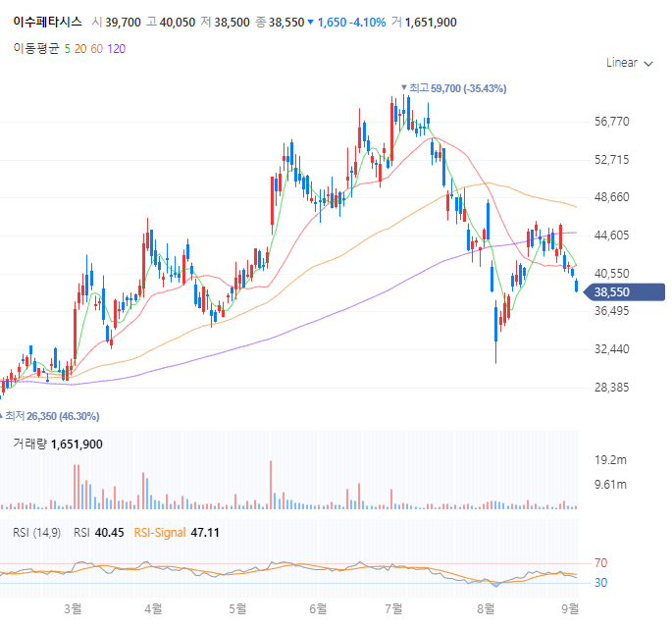Click the 32,440 price axis label
The width and height of the screenshot is (672, 628).
611,349
